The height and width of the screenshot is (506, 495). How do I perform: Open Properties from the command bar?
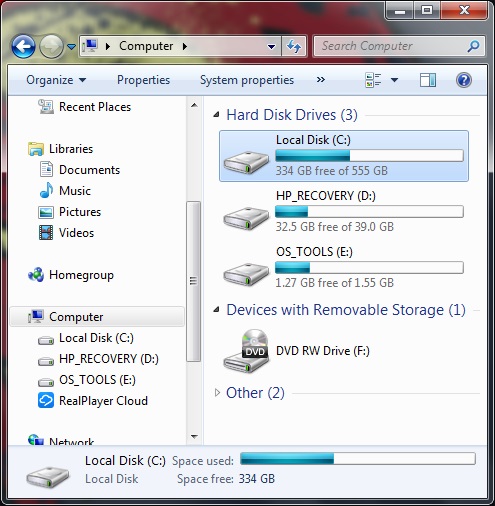click(143, 80)
